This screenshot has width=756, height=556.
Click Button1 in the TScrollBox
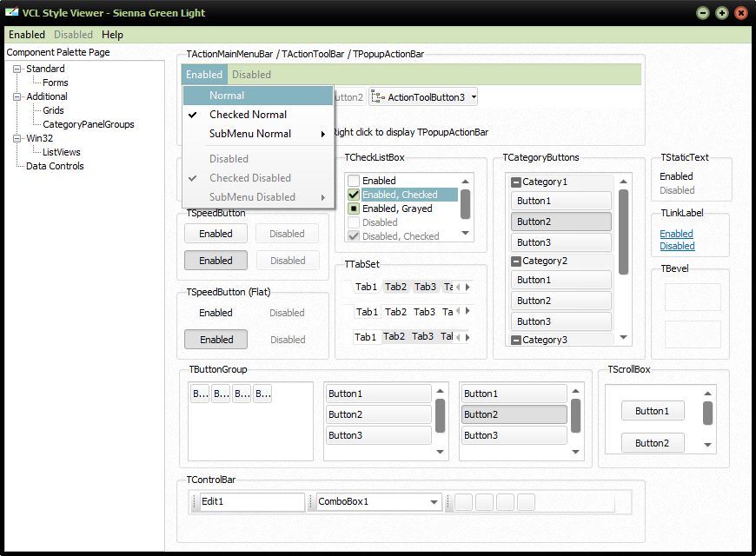[x=653, y=411]
